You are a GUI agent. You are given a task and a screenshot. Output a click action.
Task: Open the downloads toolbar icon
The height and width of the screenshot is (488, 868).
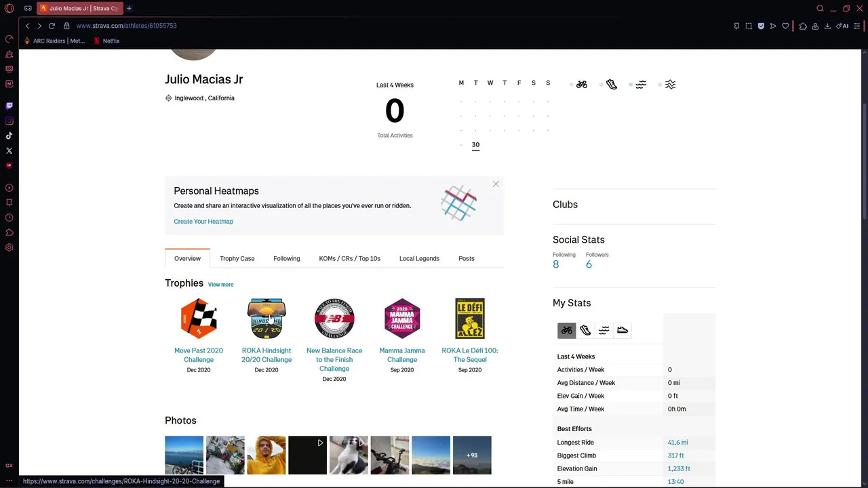pos(827,26)
